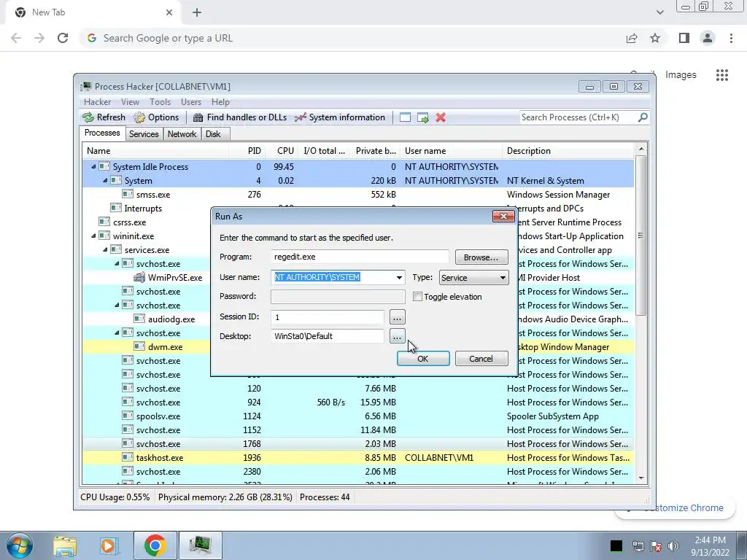The image size is (747, 560).
Task: Open File Explorer from the taskbar
Action: coord(65,545)
